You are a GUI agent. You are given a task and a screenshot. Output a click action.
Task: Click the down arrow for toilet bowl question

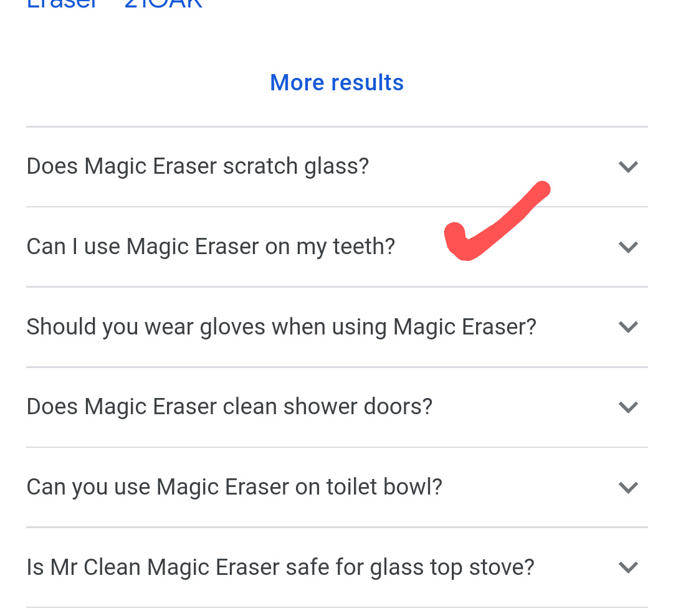628,487
